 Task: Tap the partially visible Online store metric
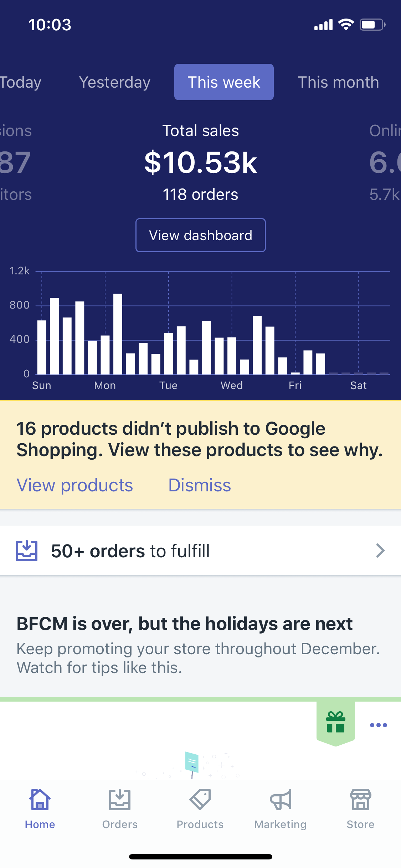[x=385, y=162]
